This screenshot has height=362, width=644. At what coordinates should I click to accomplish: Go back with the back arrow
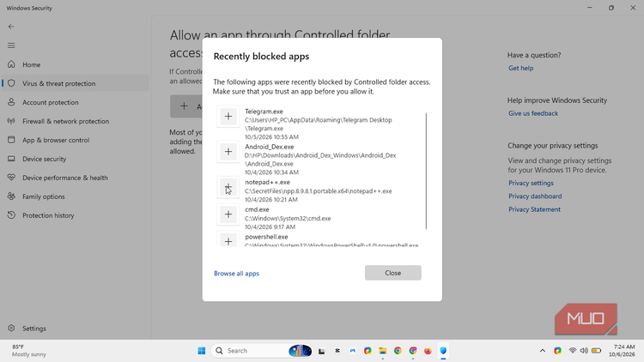click(11, 27)
